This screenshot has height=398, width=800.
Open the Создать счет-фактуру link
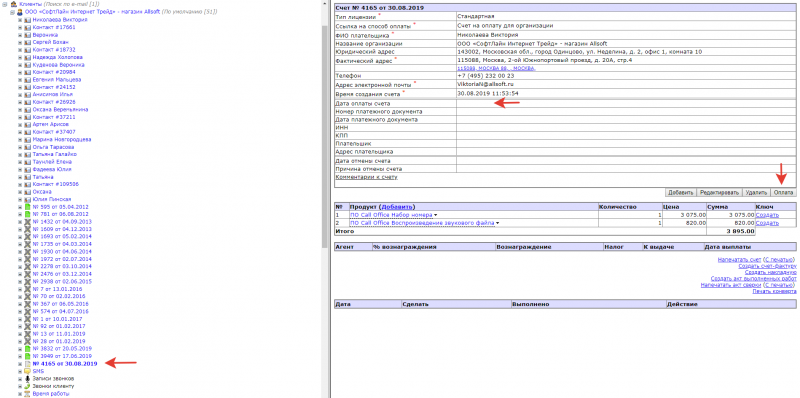767,266
